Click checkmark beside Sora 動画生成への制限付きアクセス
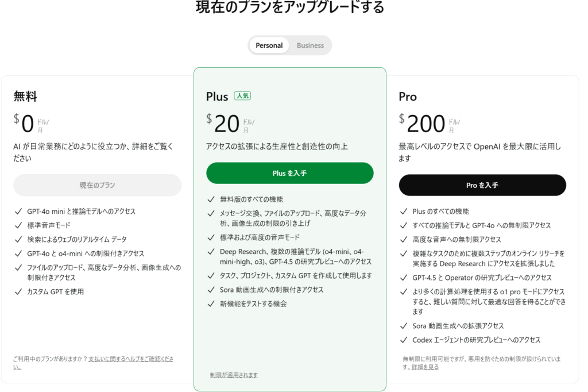 click(x=211, y=290)
